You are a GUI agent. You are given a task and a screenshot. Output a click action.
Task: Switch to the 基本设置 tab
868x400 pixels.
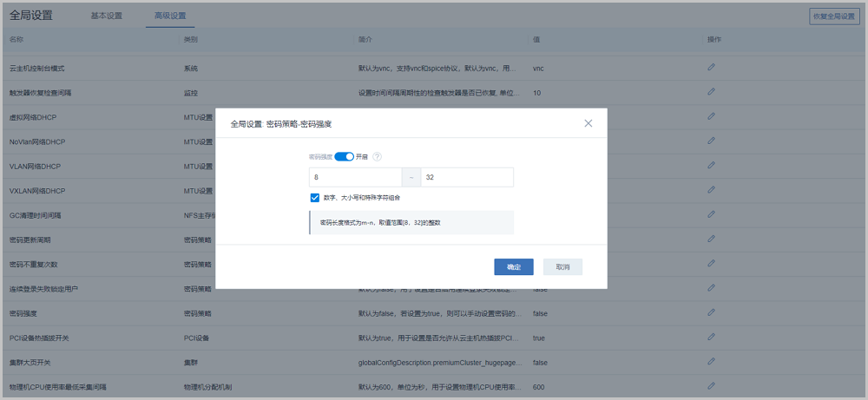point(107,16)
